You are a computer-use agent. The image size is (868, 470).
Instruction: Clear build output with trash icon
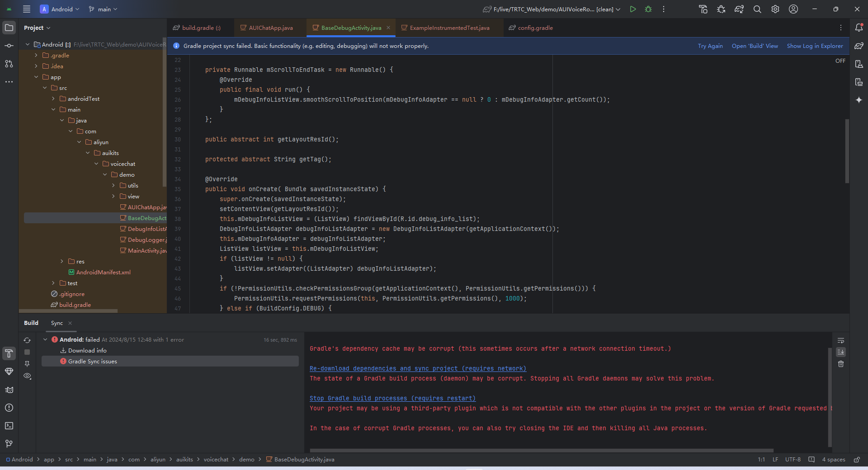click(841, 364)
